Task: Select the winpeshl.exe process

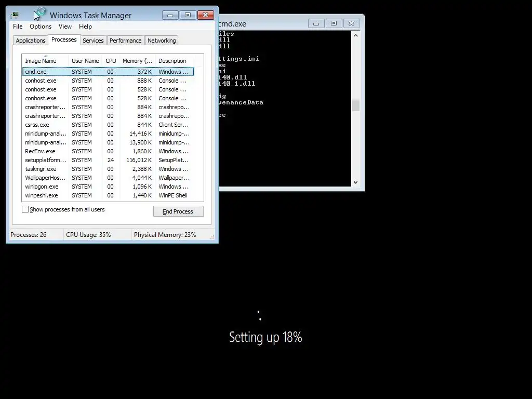Action: [x=108, y=195]
